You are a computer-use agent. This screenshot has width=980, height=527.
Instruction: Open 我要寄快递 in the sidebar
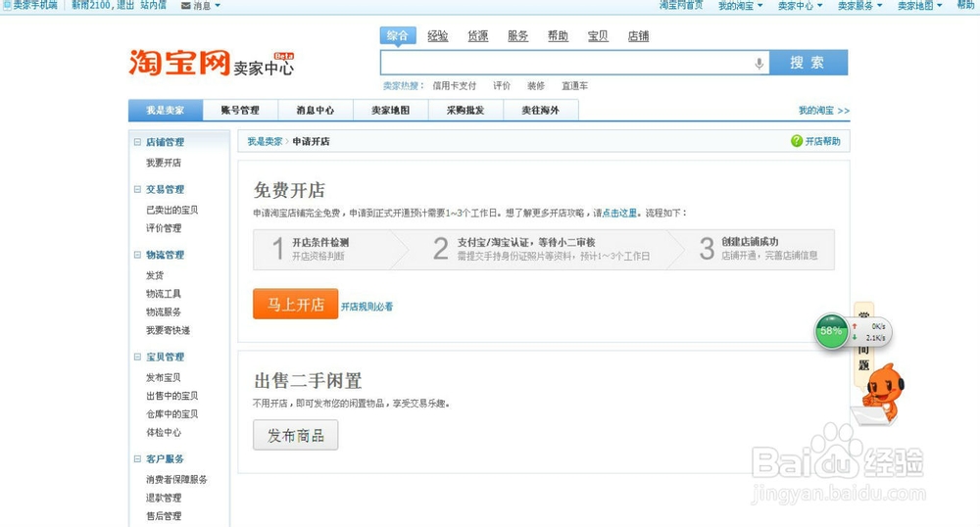click(169, 330)
